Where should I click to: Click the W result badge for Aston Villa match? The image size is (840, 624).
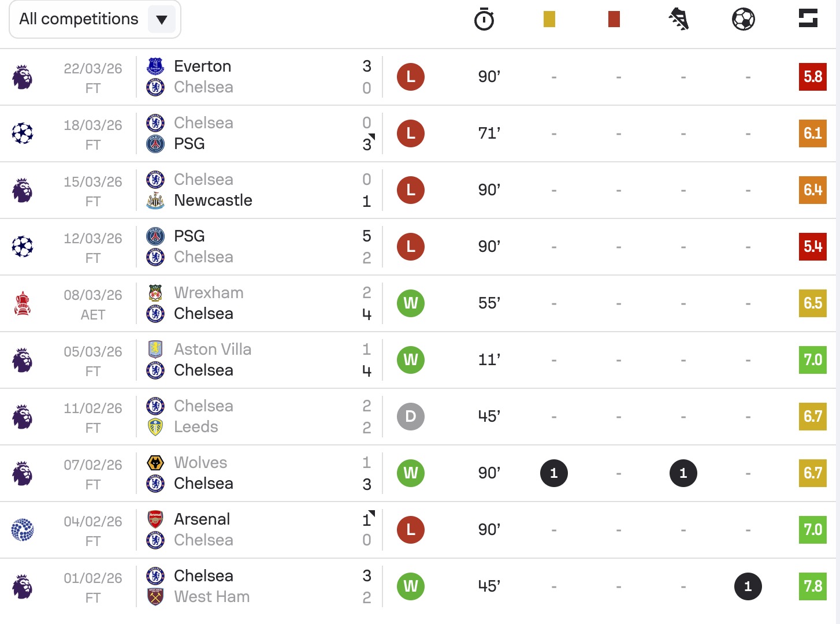[x=411, y=360]
